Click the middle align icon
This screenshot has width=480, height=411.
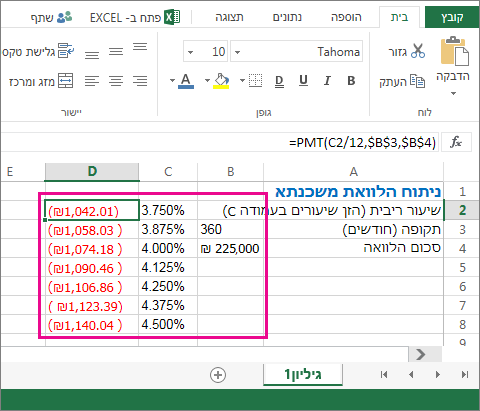coord(116,52)
